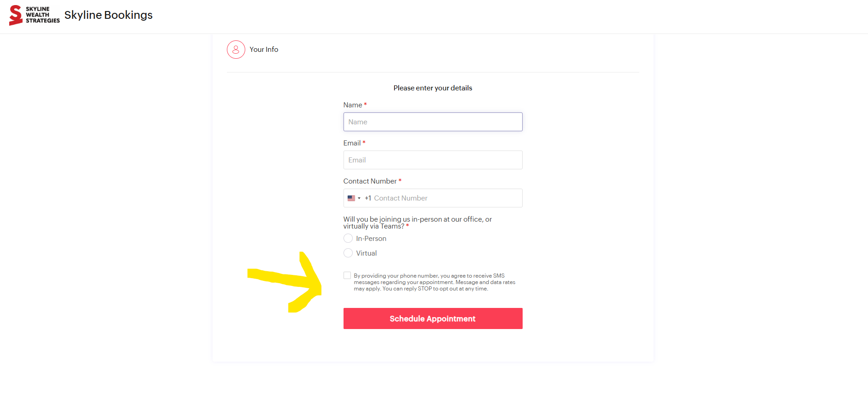Click the Email field label
This screenshot has width=868, height=402.
tap(352, 143)
